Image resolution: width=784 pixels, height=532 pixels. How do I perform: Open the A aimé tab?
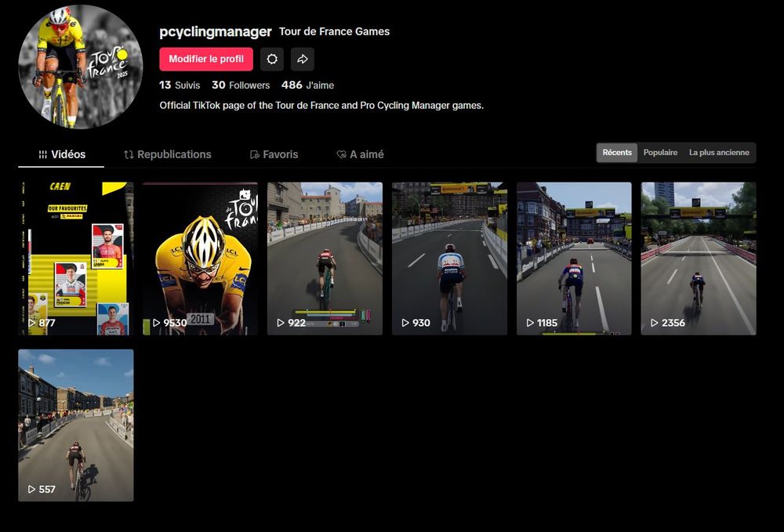click(360, 154)
